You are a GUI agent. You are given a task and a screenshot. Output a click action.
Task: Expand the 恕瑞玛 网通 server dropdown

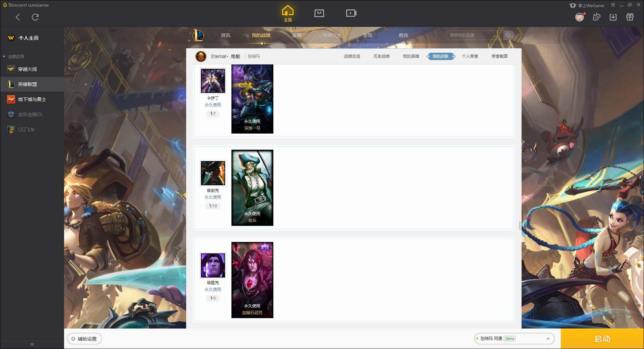coord(514,339)
